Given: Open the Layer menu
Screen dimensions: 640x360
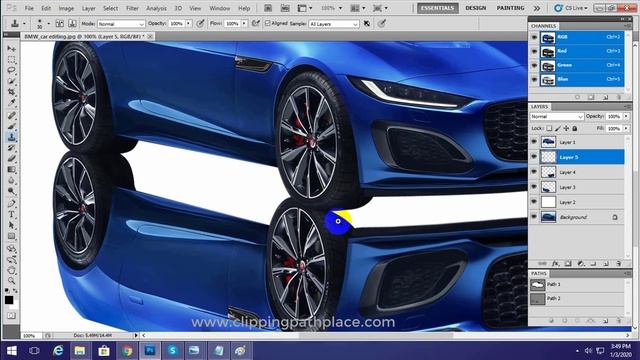Looking at the screenshot, I should click(x=88, y=8).
